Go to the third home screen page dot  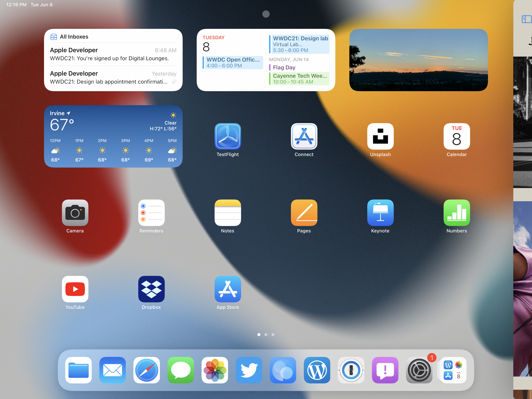[273, 335]
